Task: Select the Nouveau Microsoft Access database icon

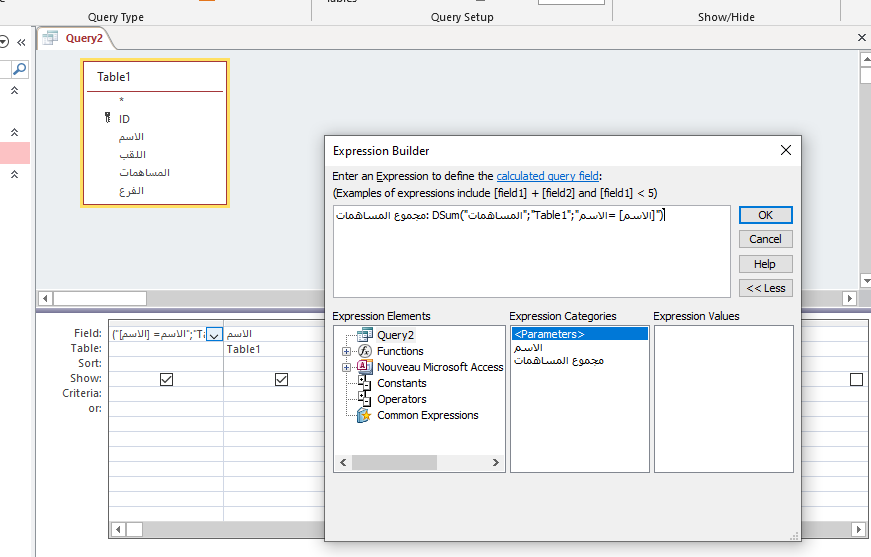Action: click(x=364, y=367)
